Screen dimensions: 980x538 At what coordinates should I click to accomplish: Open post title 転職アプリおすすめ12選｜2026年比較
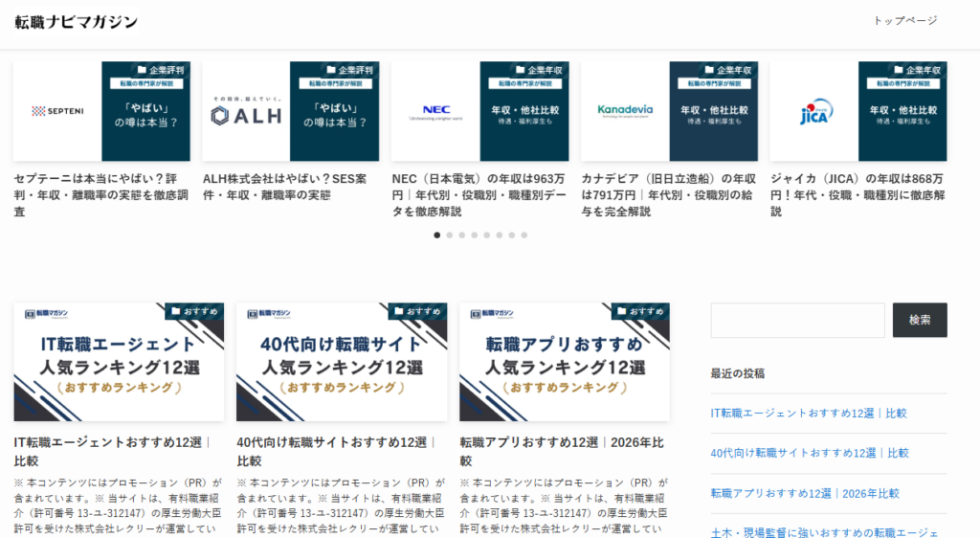[562, 451]
